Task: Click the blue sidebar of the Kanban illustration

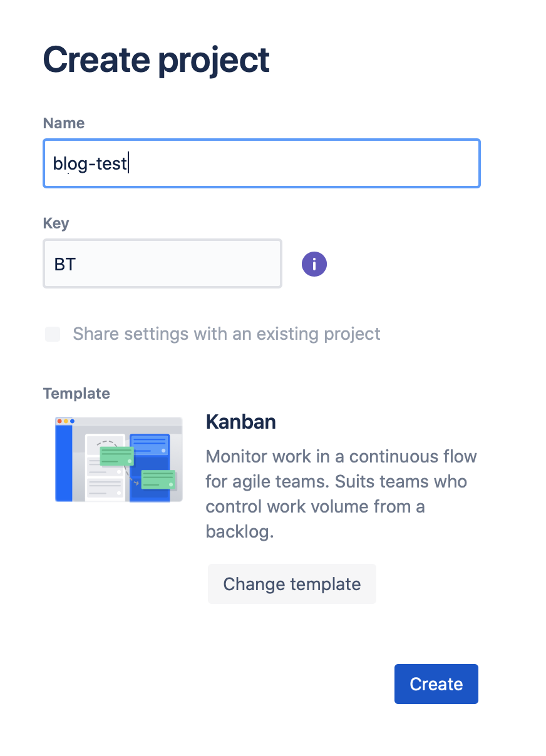Action: (x=63, y=463)
